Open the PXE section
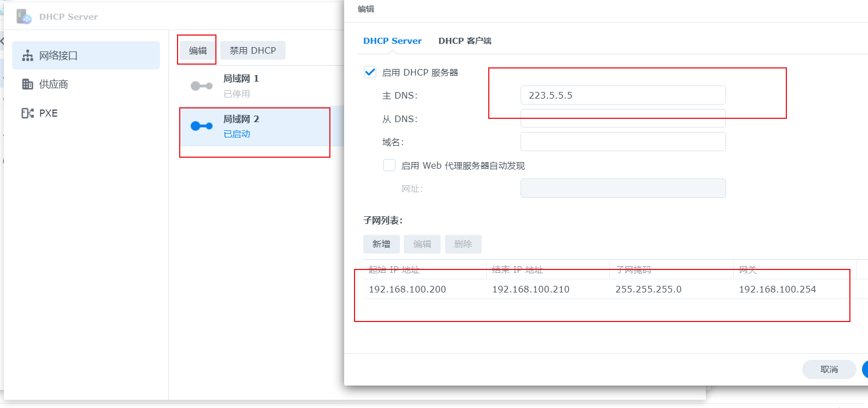This screenshot has height=408, width=868. point(86,113)
